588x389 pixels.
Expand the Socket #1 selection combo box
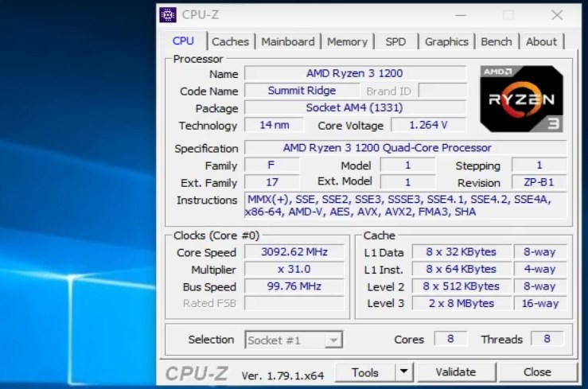294,340
